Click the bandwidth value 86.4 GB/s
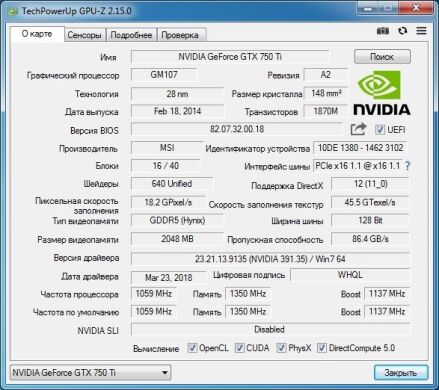439x390 pixels. [370, 239]
